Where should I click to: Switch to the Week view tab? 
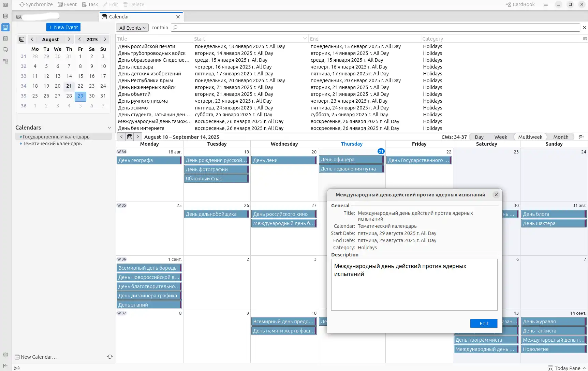click(500, 137)
